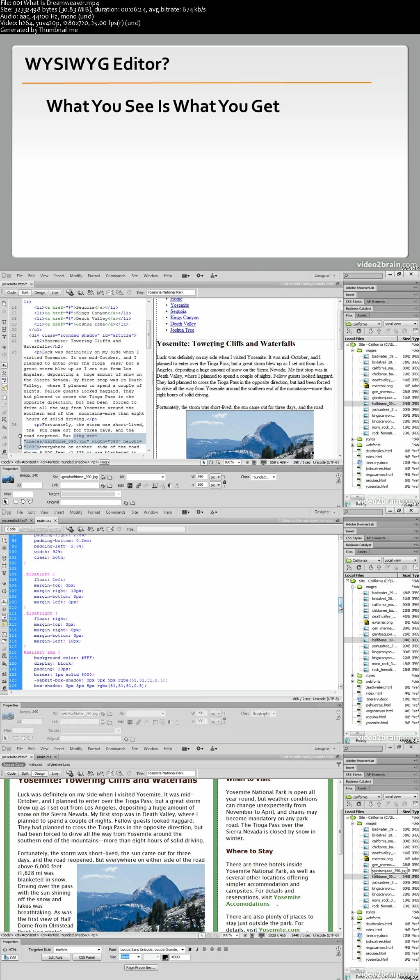This screenshot has height=980, width=420.
Task: Open Font dropdown Lucida Sans Unicode
Action: (152, 950)
